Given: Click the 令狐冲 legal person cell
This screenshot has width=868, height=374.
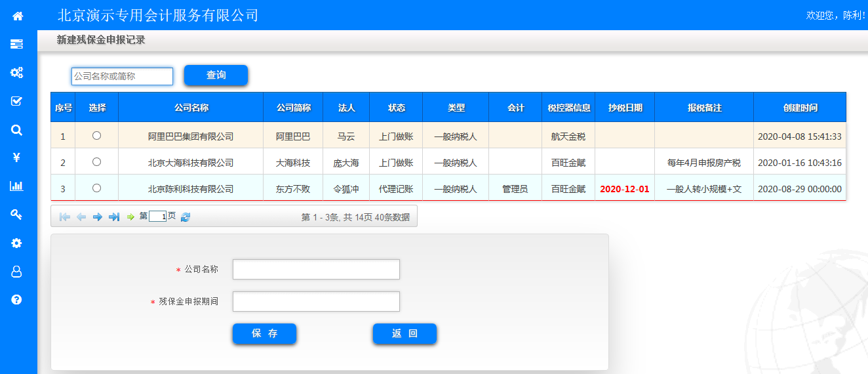Looking at the screenshot, I should pos(346,188).
